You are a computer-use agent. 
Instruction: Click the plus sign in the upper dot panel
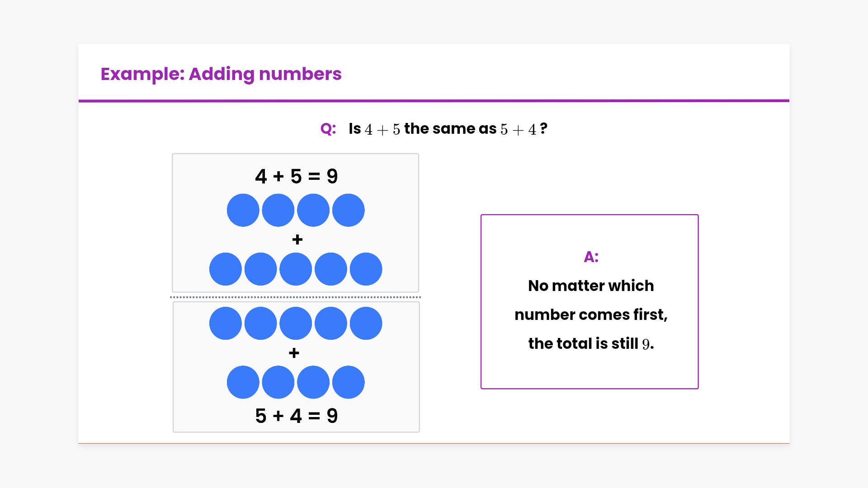click(297, 239)
